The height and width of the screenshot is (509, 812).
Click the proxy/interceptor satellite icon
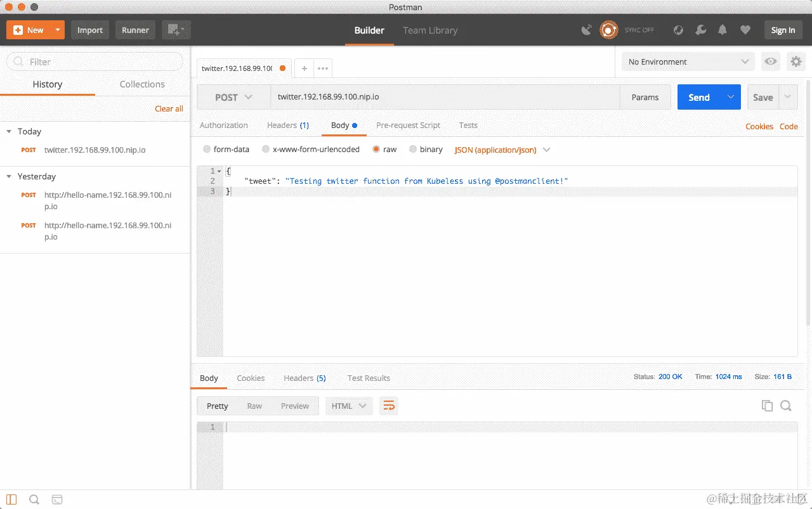(x=587, y=30)
